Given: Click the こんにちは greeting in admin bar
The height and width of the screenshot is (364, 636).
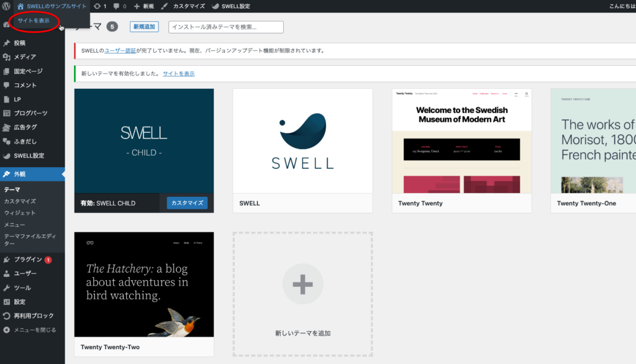Looking at the screenshot, I should pos(622,6).
